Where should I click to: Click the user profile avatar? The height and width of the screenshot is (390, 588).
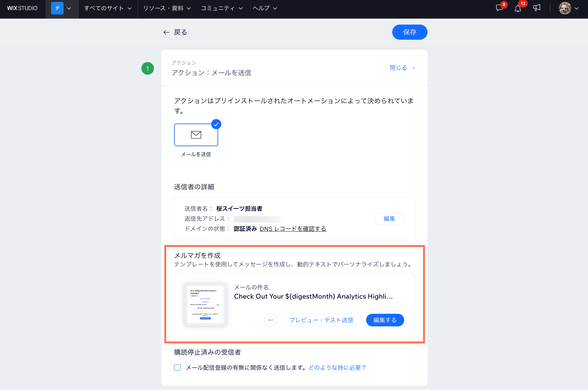click(565, 8)
